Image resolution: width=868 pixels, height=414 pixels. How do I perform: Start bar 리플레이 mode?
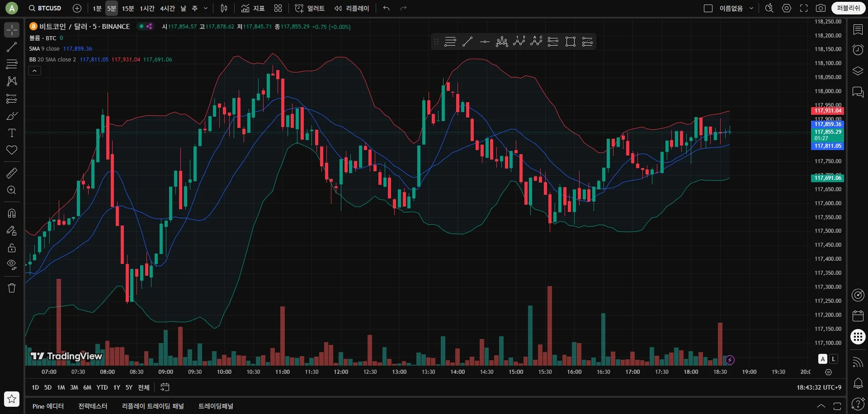(x=352, y=8)
